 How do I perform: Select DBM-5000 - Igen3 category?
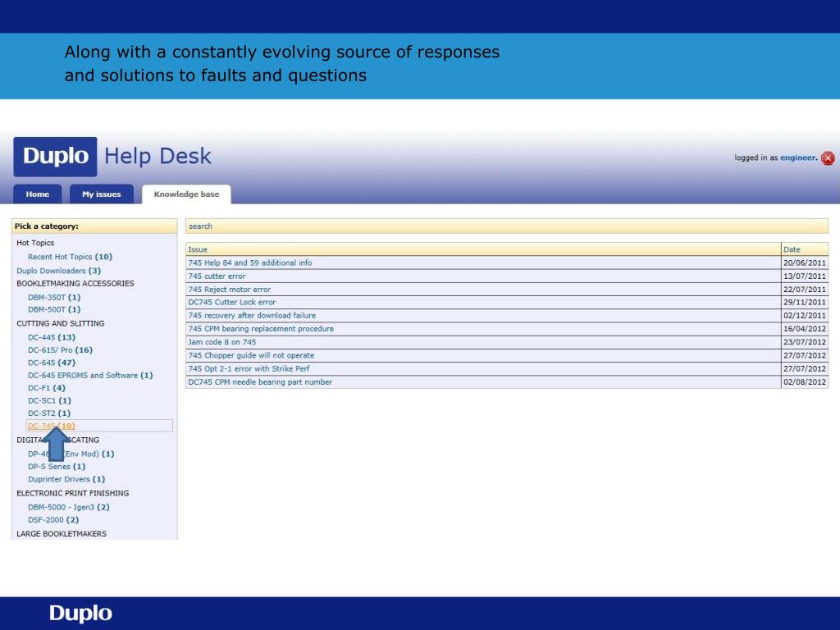coord(69,507)
